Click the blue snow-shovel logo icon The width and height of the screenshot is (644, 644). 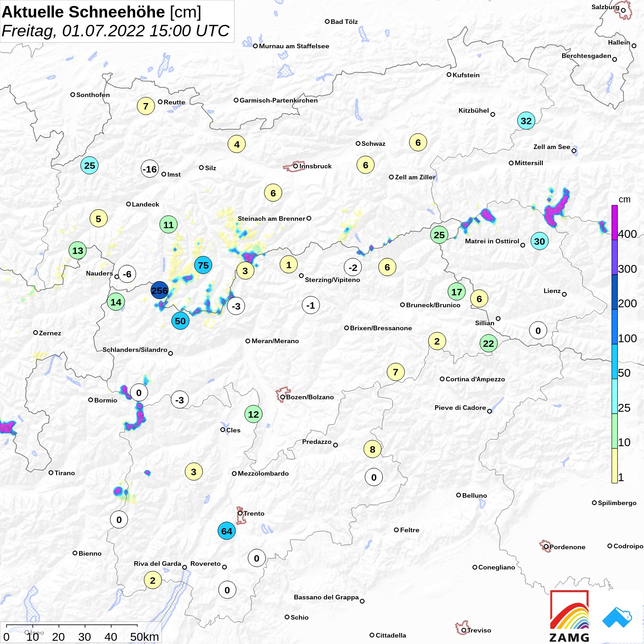[617, 617]
